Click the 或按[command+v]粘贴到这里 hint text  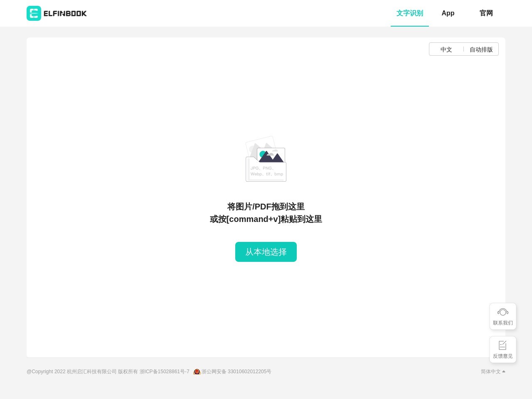(x=266, y=219)
